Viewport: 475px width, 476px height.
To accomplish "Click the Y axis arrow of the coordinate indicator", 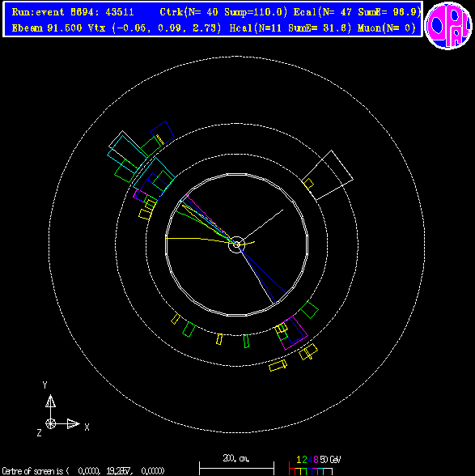I will tap(50, 401).
